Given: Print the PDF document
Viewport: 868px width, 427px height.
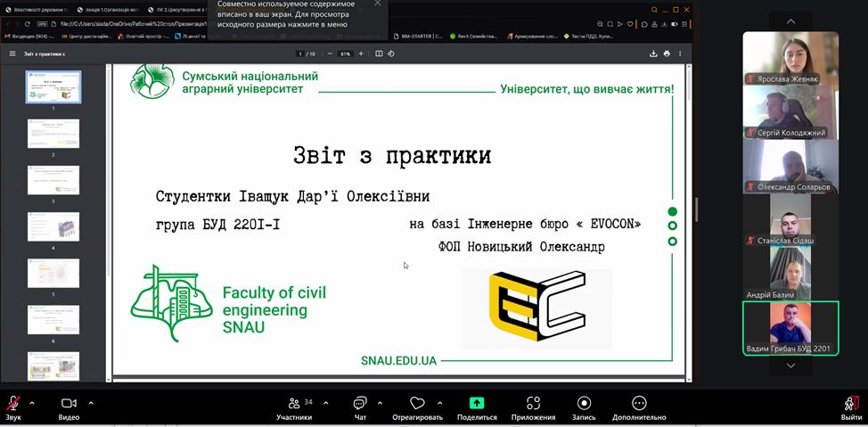Looking at the screenshot, I should pos(667,53).
